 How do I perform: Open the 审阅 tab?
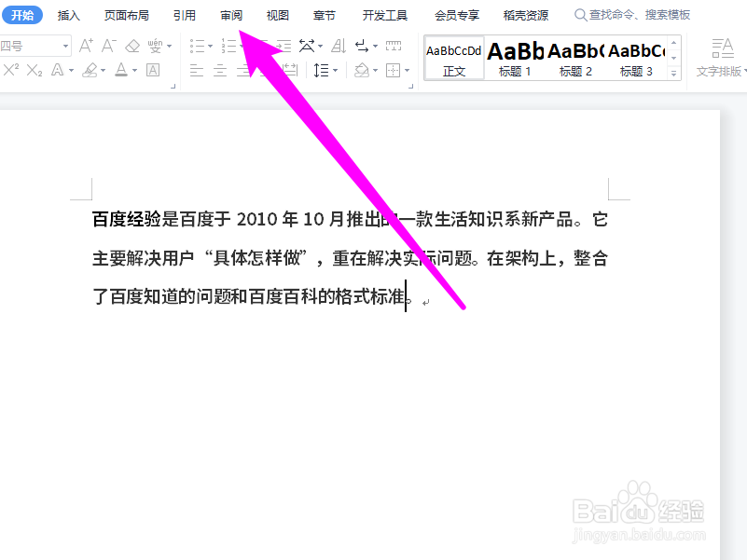click(x=231, y=15)
